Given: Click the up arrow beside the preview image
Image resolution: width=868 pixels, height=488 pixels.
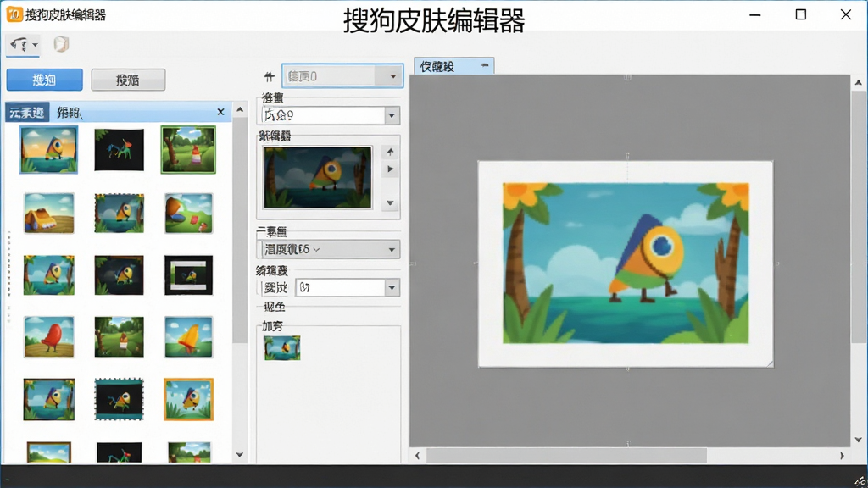Looking at the screenshot, I should (x=390, y=152).
